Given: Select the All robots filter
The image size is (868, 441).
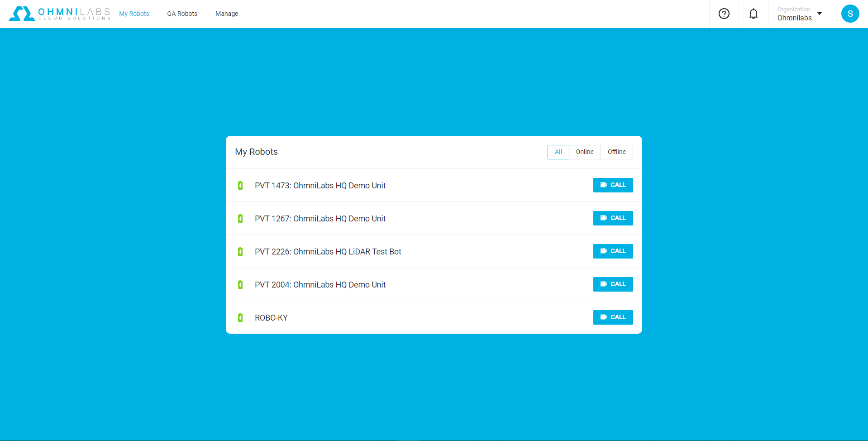Looking at the screenshot, I should (x=558, y=152).
